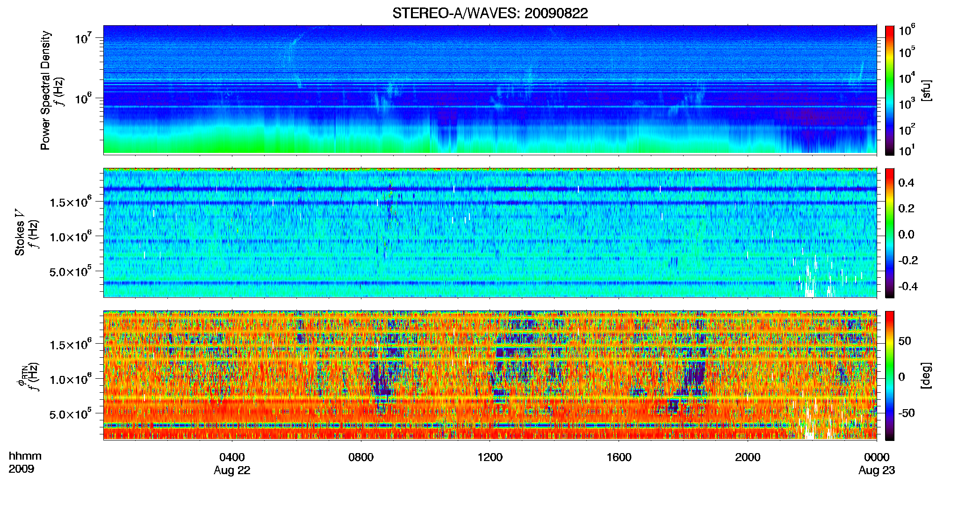Click the [deg] colorbar unit label
This screenshot has width=980, height=505.
[926, 375]
